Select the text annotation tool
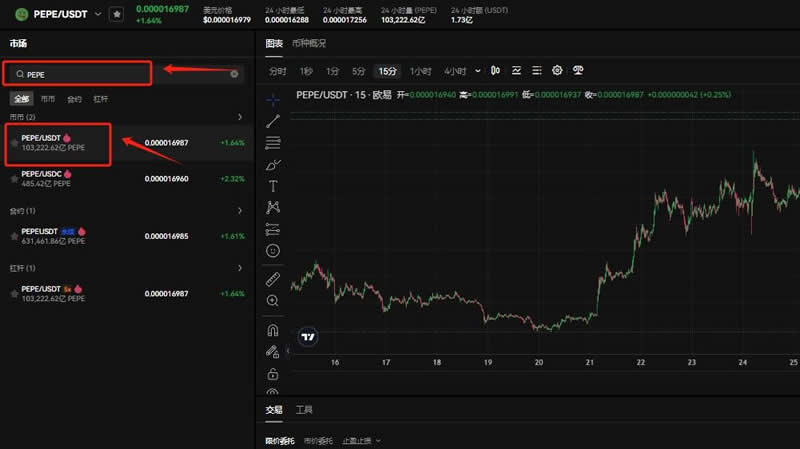 (273, 186)
